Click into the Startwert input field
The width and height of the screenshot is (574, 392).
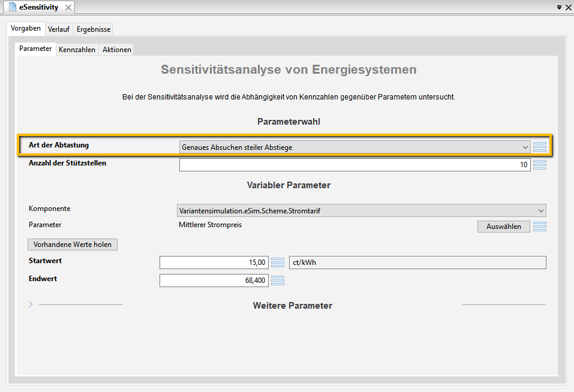tap(214, 263)
